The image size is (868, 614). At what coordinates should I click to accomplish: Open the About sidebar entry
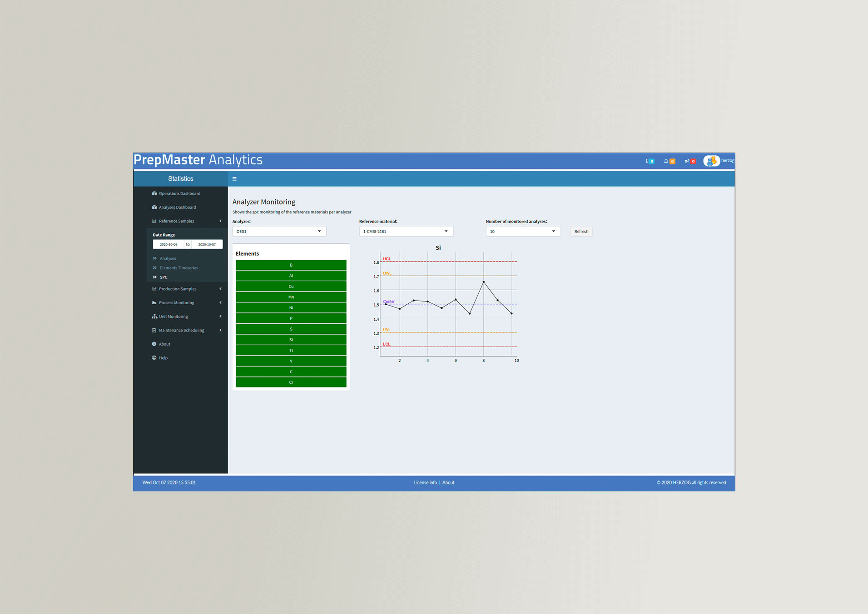[x=164, y=344]
